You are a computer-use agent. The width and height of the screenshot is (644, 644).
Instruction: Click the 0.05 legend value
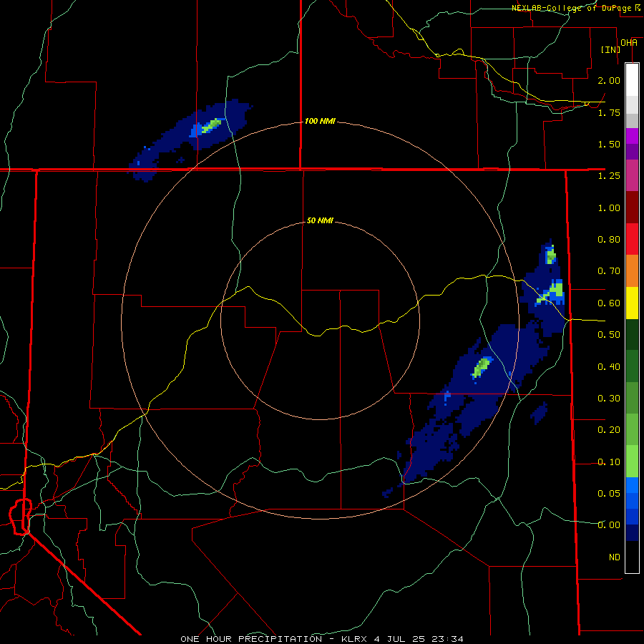pyautogui.click(x=609, y=493)
